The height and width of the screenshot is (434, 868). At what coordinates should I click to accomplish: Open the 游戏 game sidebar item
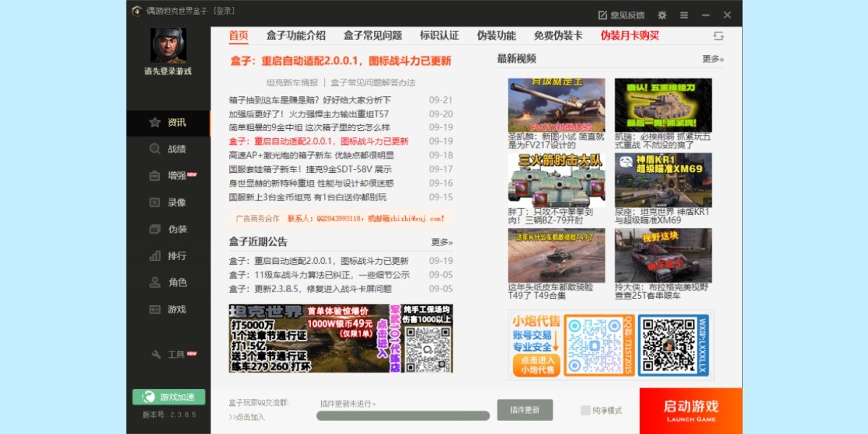pos(169,310)
